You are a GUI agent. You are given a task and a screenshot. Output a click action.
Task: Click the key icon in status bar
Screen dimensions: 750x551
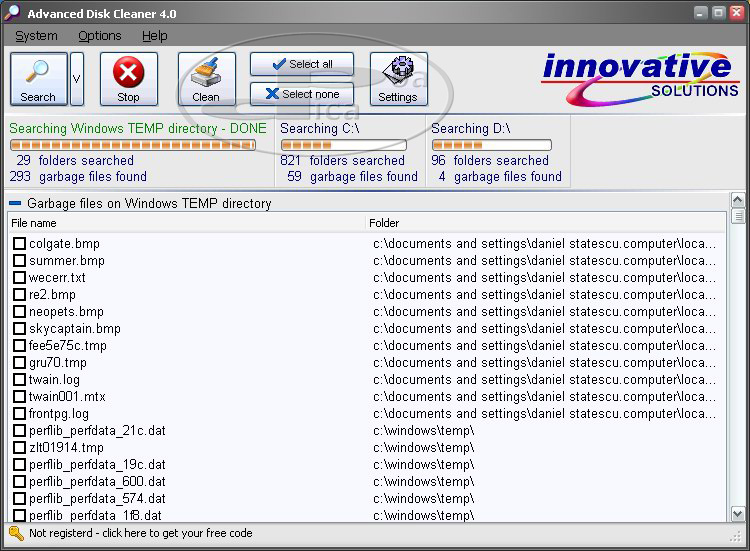pyautogui.click(x=16, y=534)
